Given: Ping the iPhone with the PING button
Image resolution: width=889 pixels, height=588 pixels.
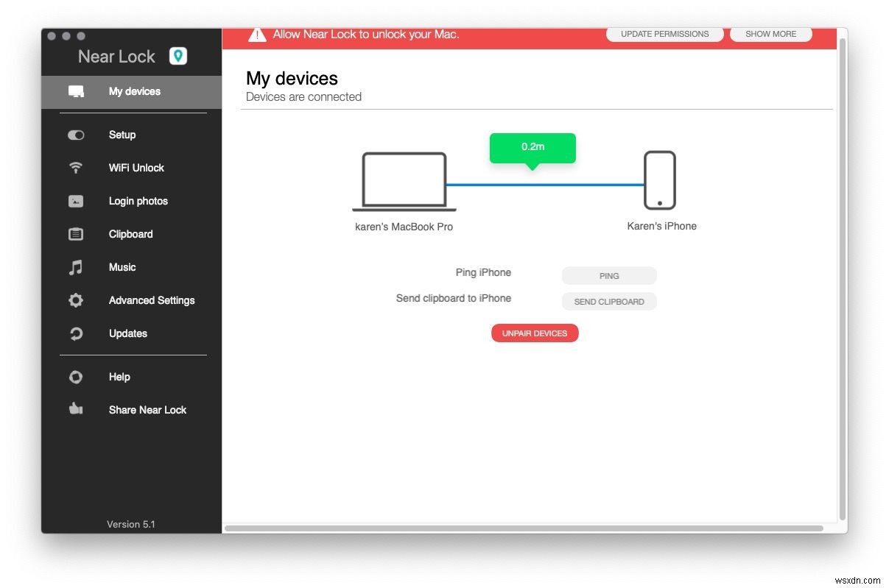Looking at the screenshot, I should [x=609, y=275].
